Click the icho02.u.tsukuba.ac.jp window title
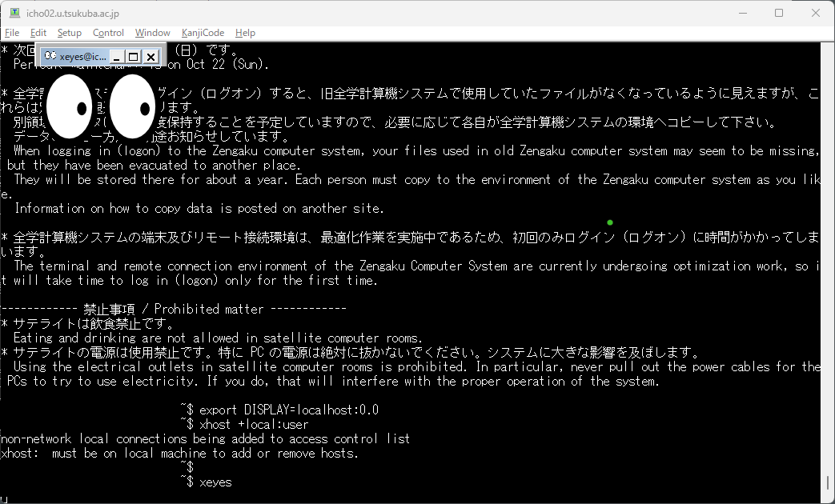The height and width of the screenshot is (504, 835). (x=73, y=14)
